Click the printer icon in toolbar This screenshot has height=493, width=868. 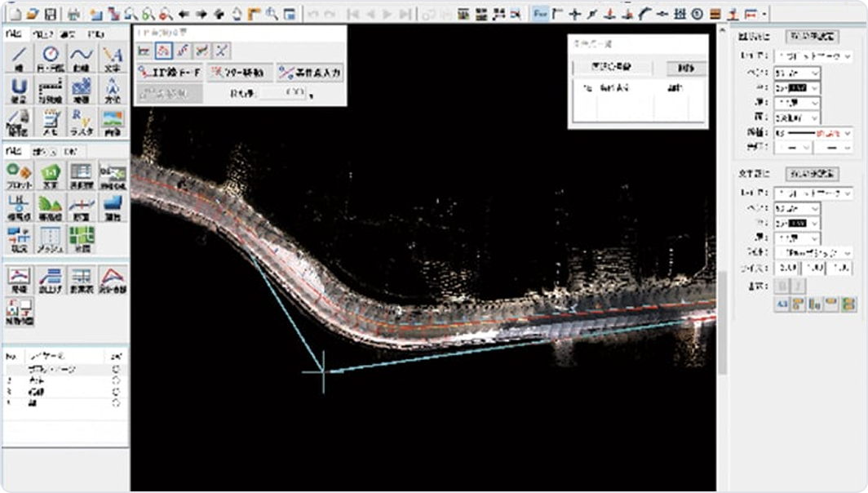73,14
